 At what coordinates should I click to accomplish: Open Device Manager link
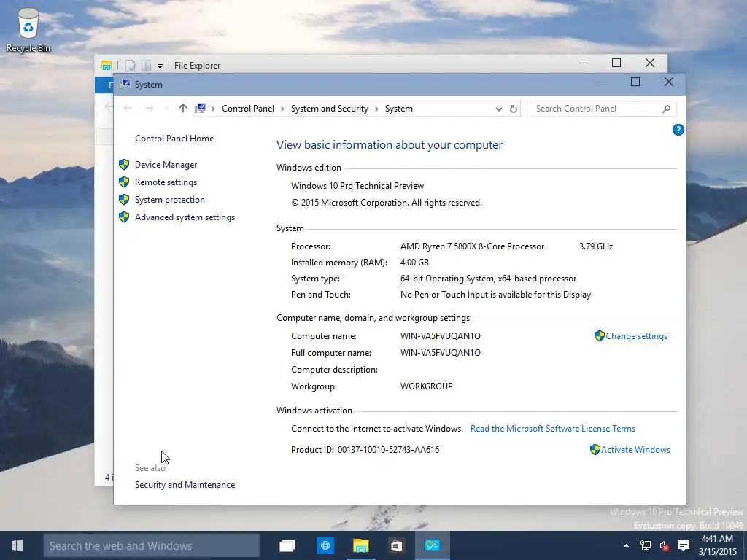(x=166, y=165)
